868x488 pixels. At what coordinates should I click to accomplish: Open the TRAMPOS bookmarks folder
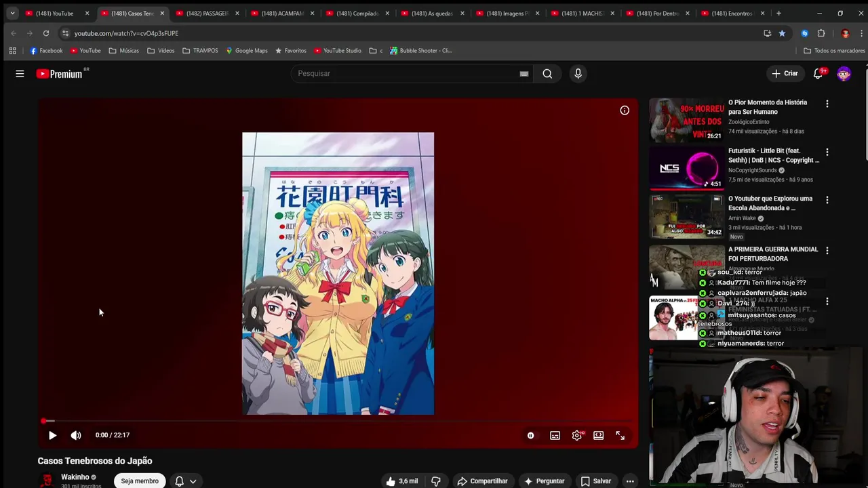point(200,50)
